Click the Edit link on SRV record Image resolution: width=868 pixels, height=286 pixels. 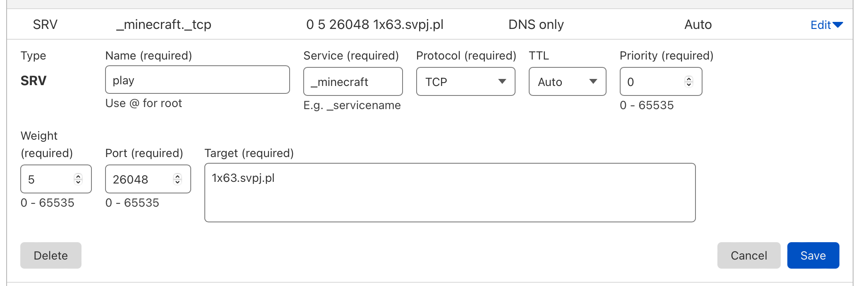pyautogui.click(x=820, y=25)
